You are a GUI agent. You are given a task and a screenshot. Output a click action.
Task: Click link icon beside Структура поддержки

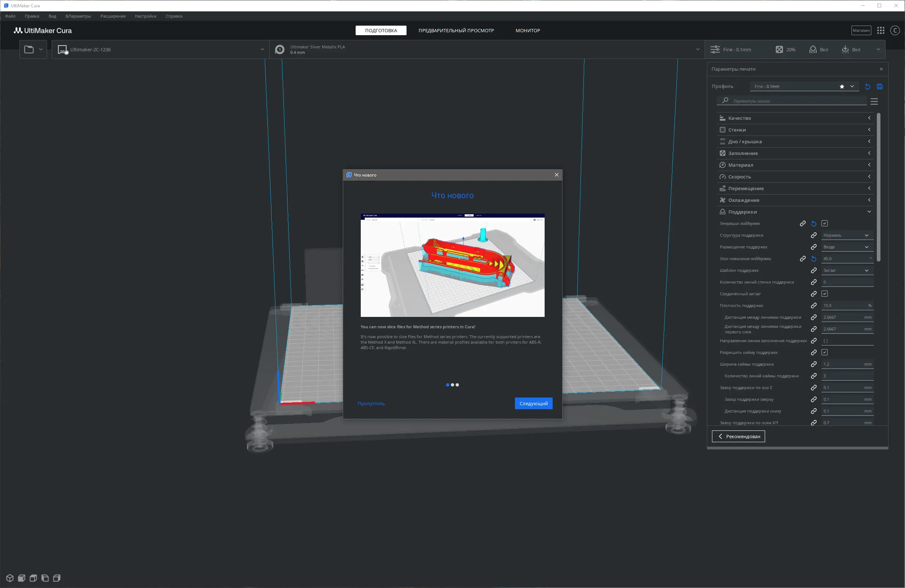[814, 236]
